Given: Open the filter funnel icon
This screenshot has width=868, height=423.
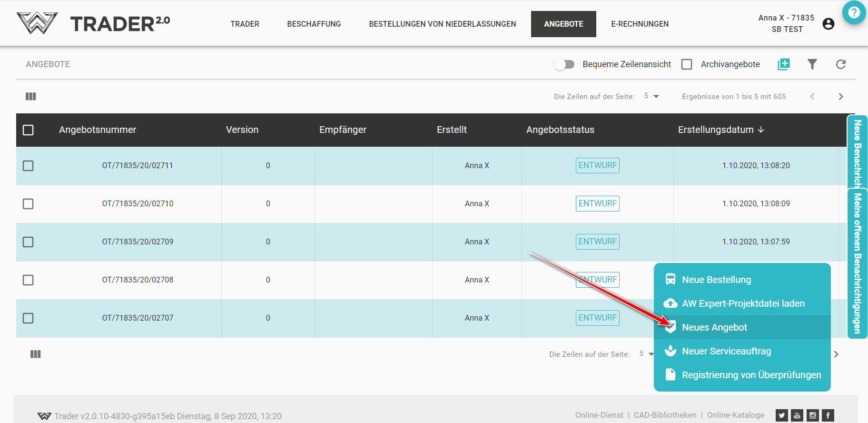Looking at the screenshot, I should (812, 64).
